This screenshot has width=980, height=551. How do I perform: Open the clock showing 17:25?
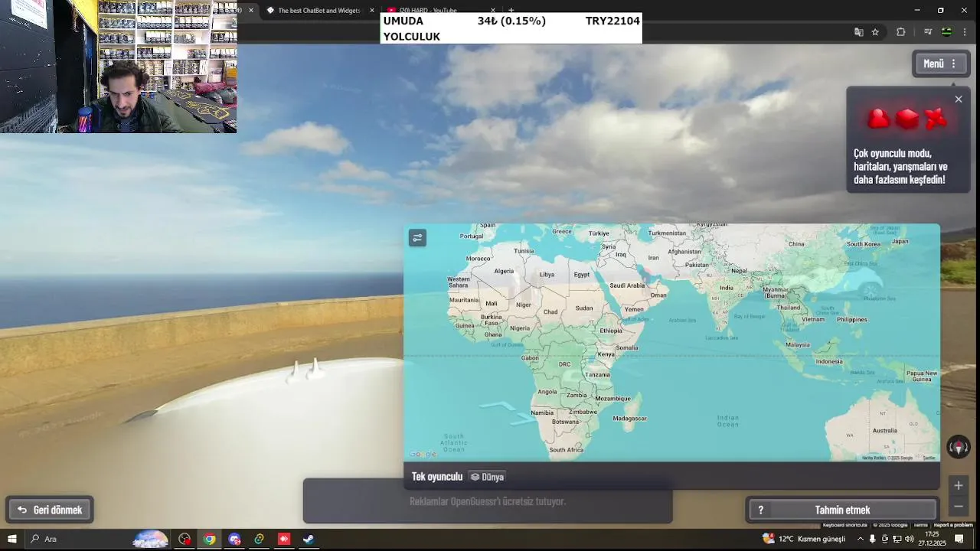click(x=933, y=539)
